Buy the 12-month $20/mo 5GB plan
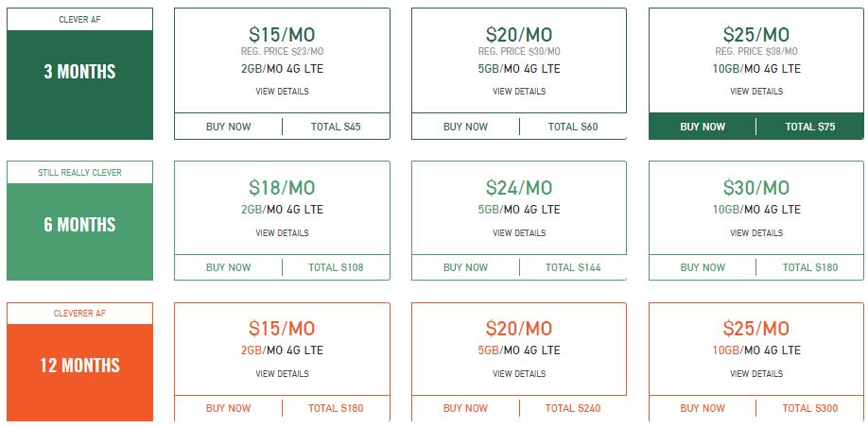Screen dimensions: 868x427 point(465,408)
